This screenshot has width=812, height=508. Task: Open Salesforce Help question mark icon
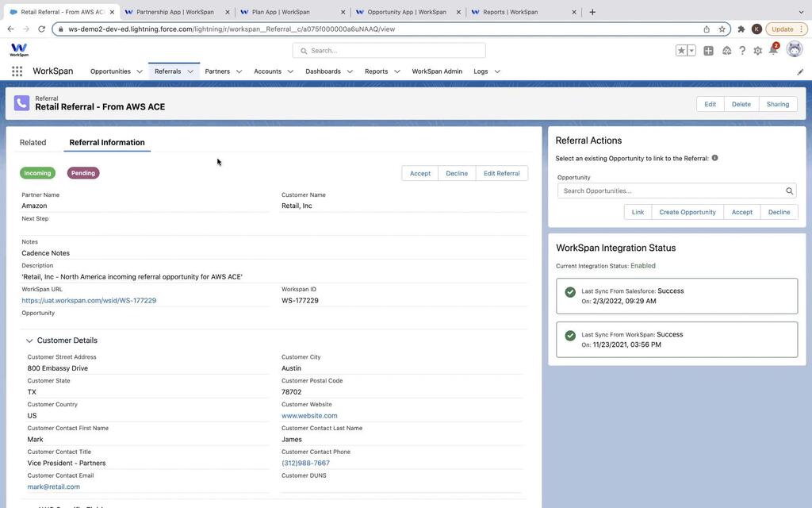click(x=742, y=50)
